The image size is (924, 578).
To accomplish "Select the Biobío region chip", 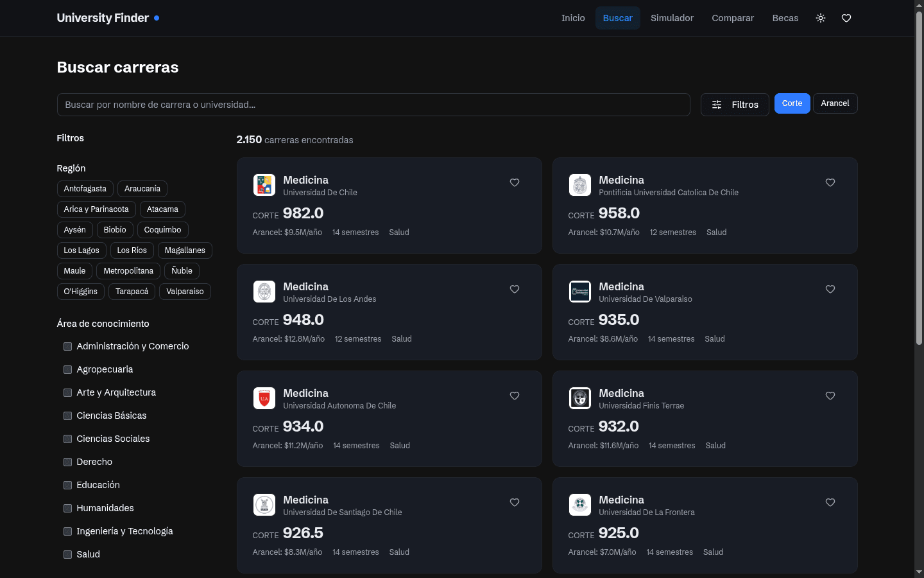I will [115, 230].
